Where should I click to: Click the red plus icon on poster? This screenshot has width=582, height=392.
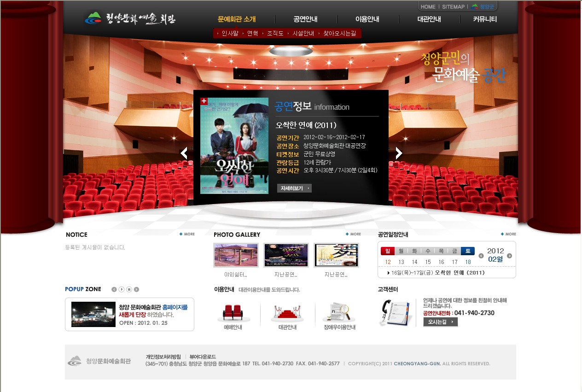204,101
